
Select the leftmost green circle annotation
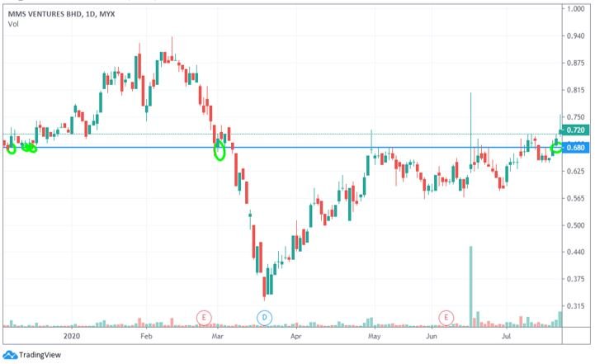[11, 149]
